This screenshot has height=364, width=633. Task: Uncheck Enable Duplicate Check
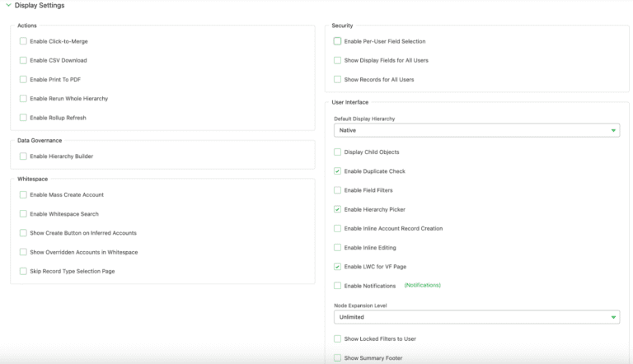click(x=337, y=171)
